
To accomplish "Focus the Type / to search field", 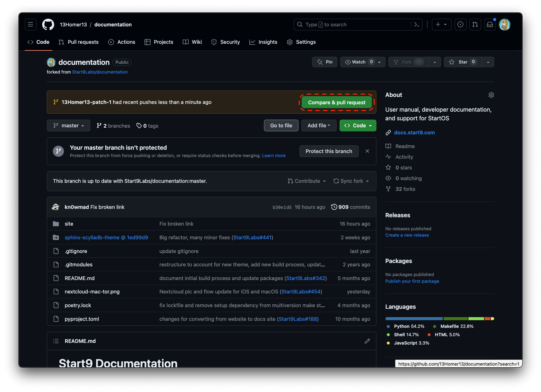I will 355,24.
